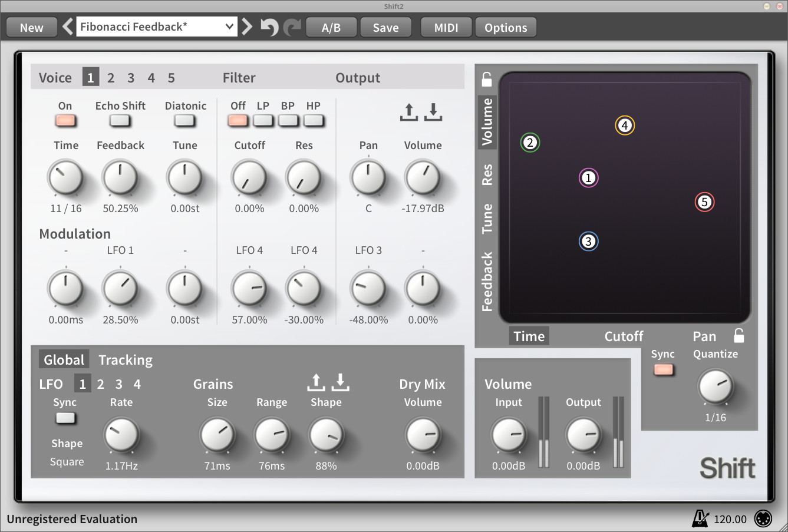This screenshot has height=532, width=788.
Task: Undo the last change
Action: (x=271, y=27)
